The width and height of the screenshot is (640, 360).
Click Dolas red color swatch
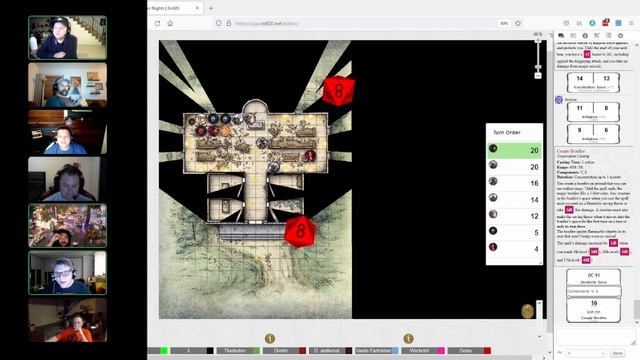tap(487, 351)
